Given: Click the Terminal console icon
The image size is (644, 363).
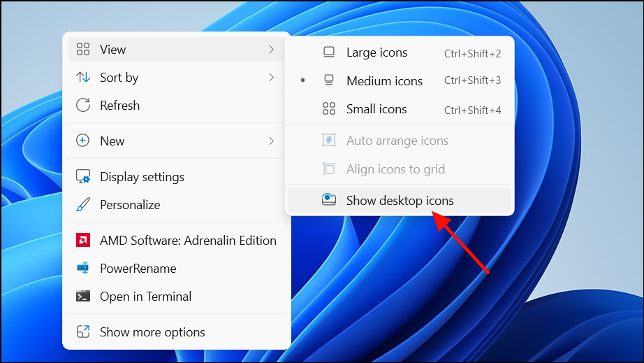Looking at the screenshot, I should pyautogui.click(x=83, y=296).
